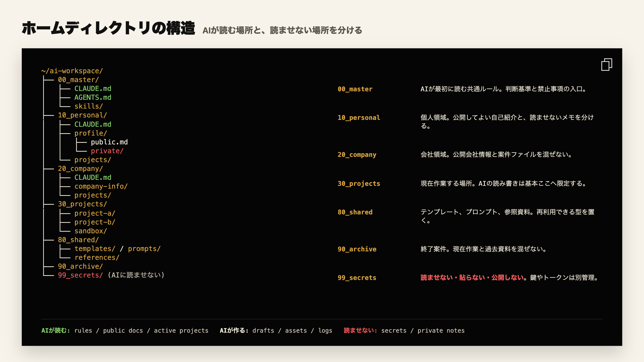Select the 10_personal/ tree row
644x362 pixels.
tap(83, 115)
